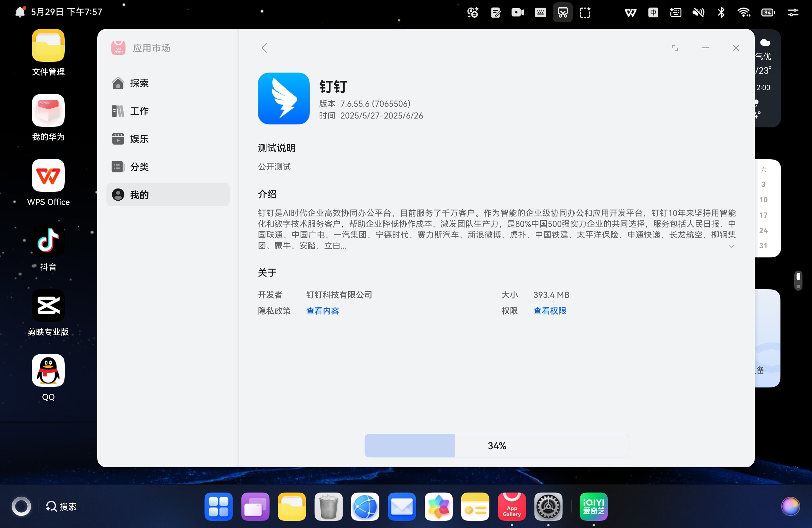Launch iQIYI 爱奇艺 from dock
Screen dimensions: 812x528
pos(594,507)
